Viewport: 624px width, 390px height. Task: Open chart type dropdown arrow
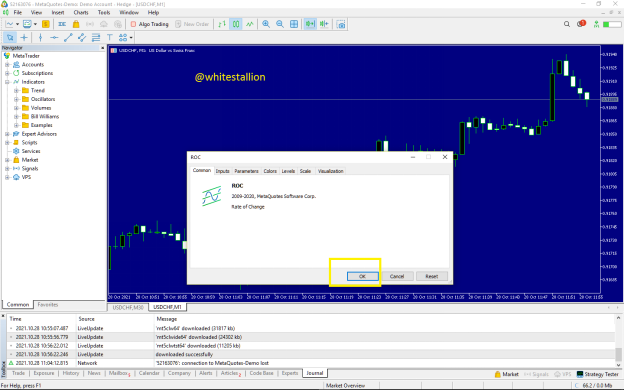[x=18, y=24]
